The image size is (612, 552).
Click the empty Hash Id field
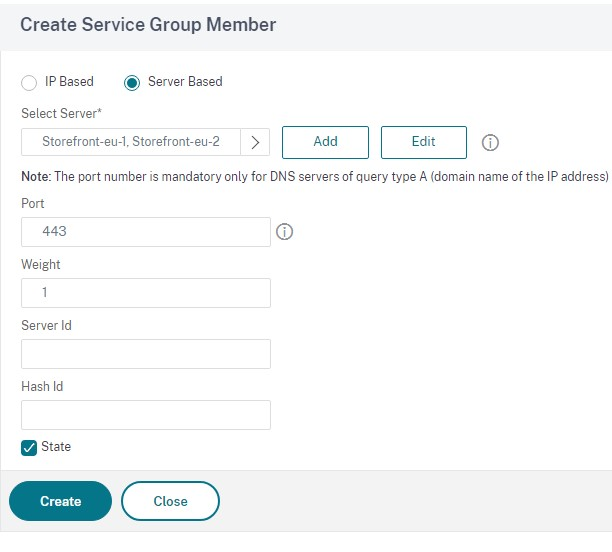(146, 415)
